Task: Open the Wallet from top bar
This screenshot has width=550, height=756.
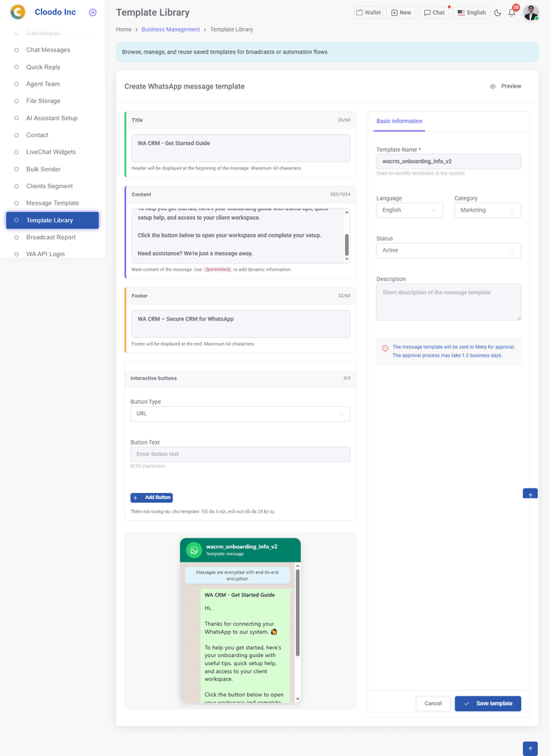Action: pos(368,13)
